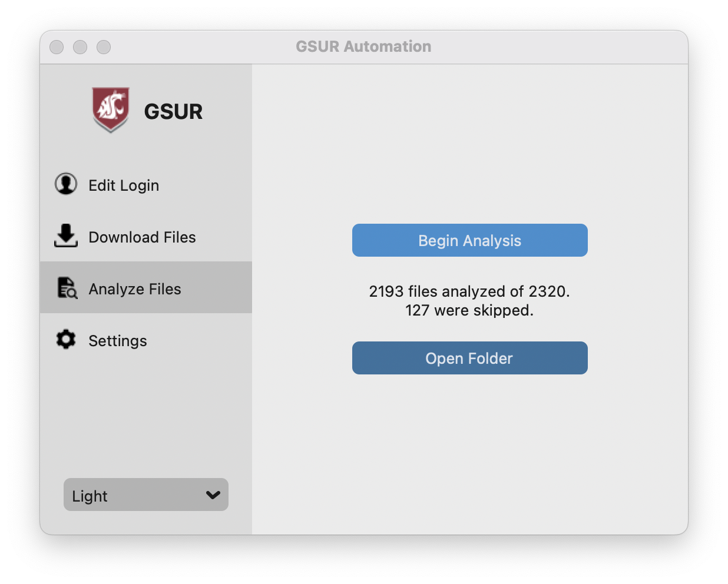Click the Download Files arrow icon
Image resolution: width=728 pixels, height=584 pixels.
tap(66, 235)
